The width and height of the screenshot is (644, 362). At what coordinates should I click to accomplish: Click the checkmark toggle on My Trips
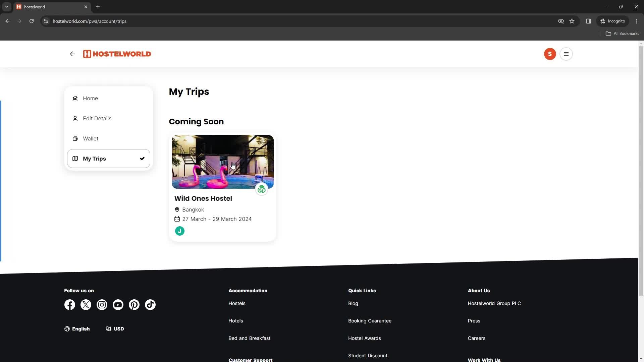coord(142,158)
